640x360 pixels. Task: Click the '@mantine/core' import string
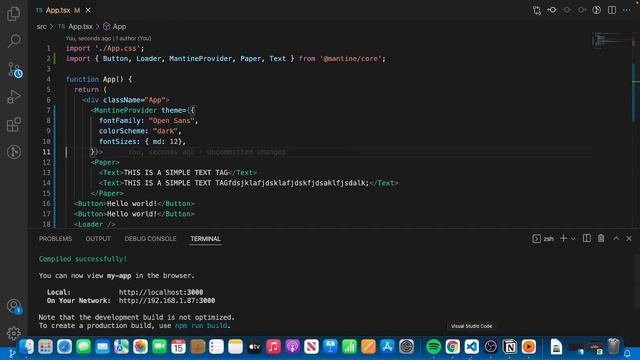pyautogui.click(x=352, y=59)
